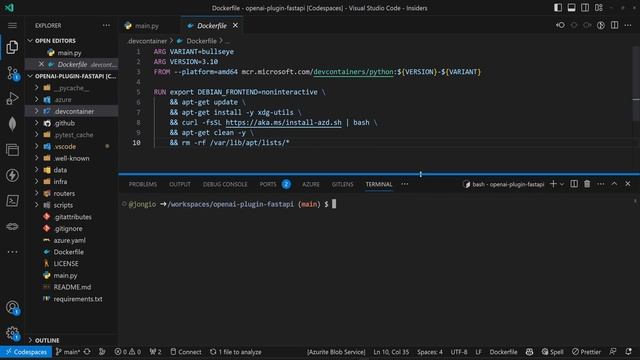This screenshot has width=640, height=360.
Task: Open notifications bell in status bar
Action: click(628, 352)
